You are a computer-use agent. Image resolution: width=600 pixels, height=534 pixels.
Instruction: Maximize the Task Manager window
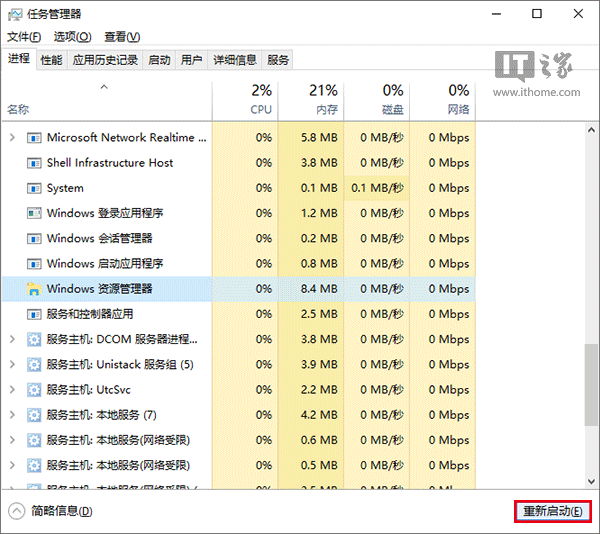coord(537,14)
